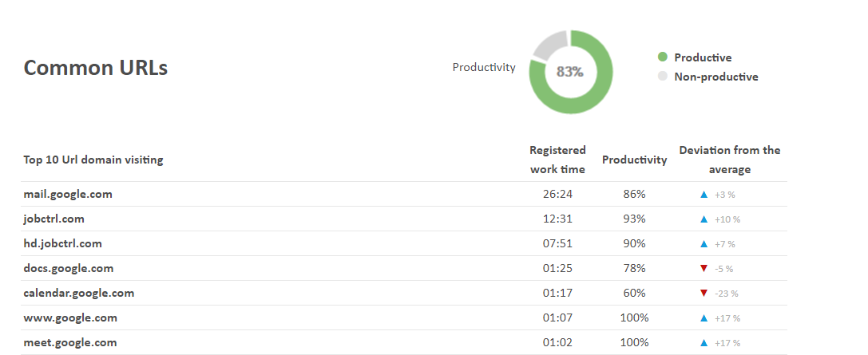Click the up arrow beside +10 % deviation
868x355 pixels.
pos(704,219)
